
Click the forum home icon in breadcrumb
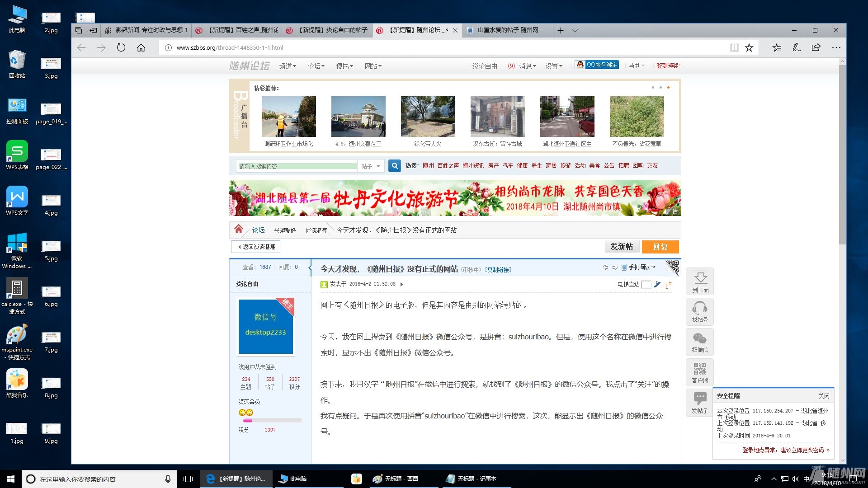click(239, 229)
